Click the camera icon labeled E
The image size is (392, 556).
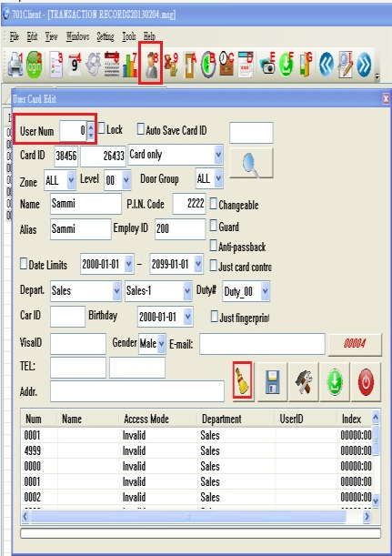268,65
